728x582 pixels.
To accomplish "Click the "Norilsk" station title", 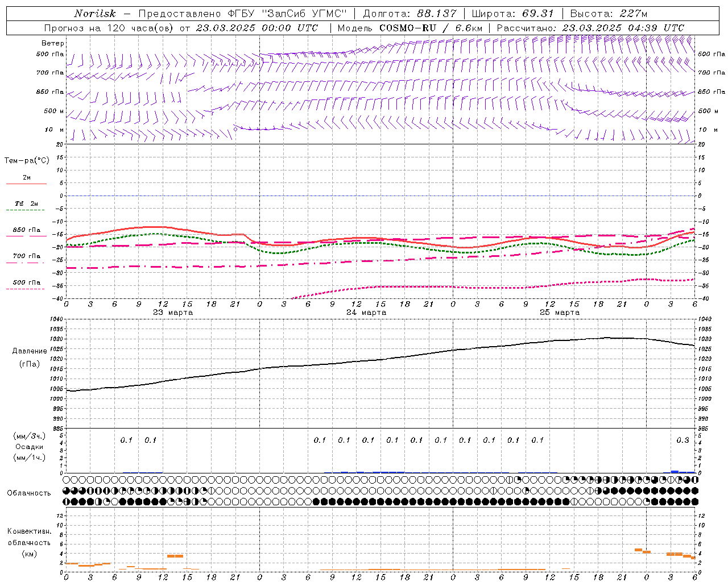I will (94, 14).
